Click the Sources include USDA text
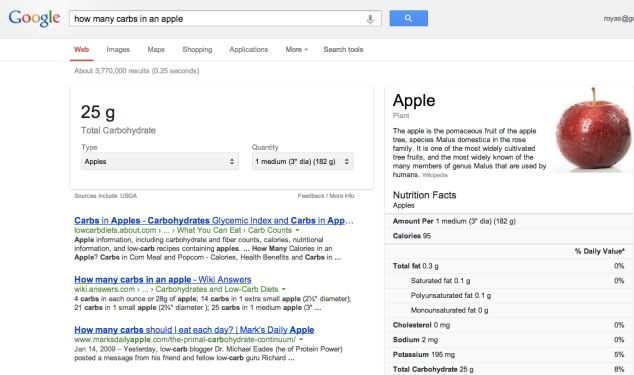The width and height of the screenshot is (634, 375). tap(106, 196)
